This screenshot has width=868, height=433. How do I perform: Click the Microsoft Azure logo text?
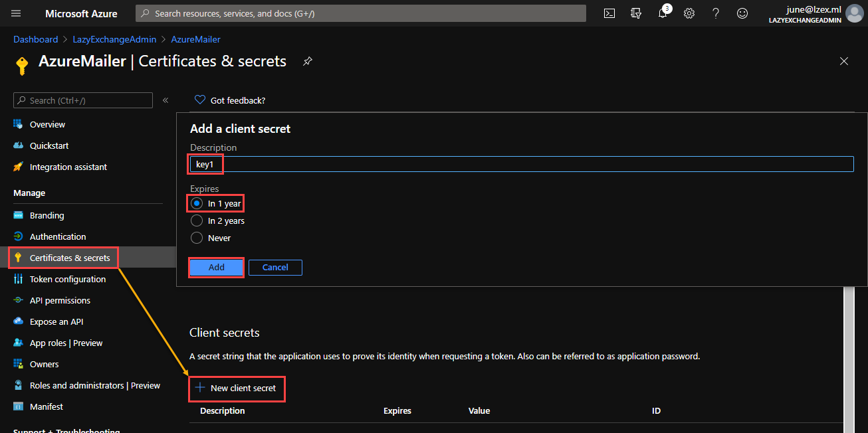[x=81, y=13]
